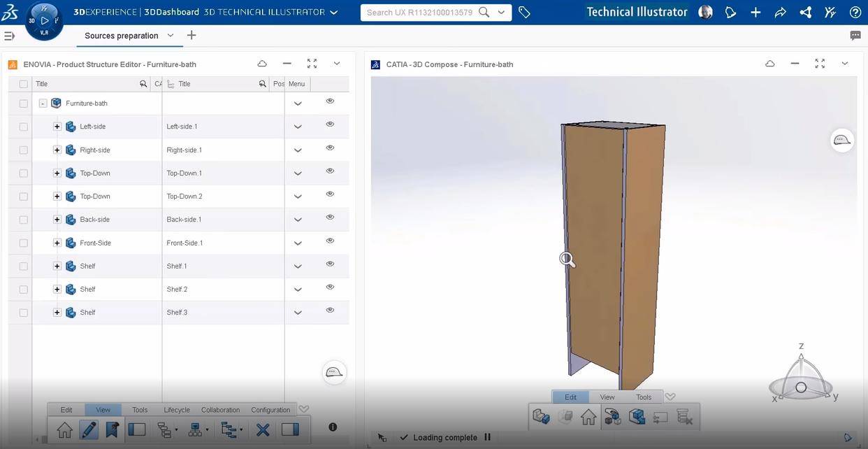This screenshot has width=868, height=449.
Task: Open the tag (6WTags) icon
Action: tap(524, 13)
